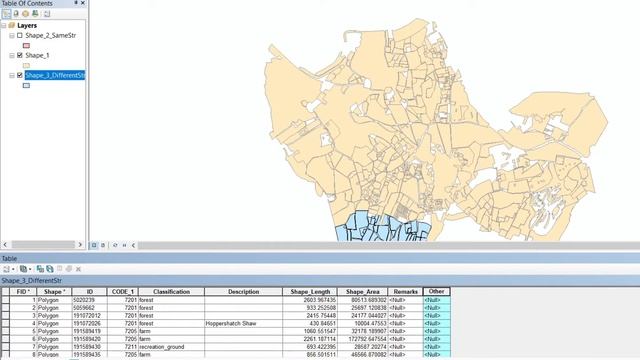640x360 pixels.
Task: Uncheck the Shape_1 layer visibility
Action: 20,55
